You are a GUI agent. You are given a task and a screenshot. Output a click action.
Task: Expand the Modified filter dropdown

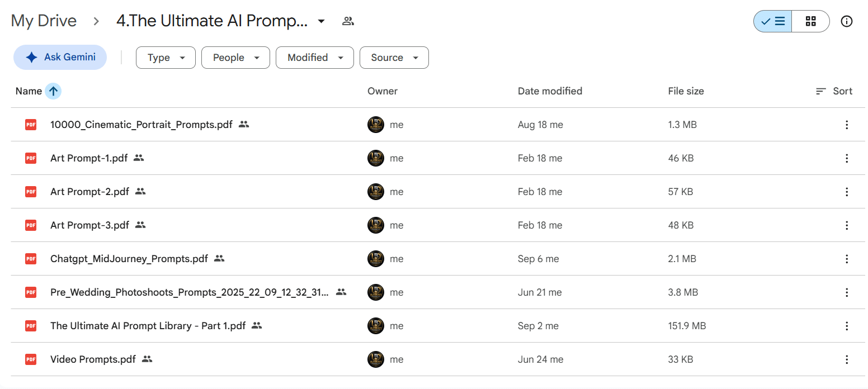pyautogui.click(x=315, y=58)
